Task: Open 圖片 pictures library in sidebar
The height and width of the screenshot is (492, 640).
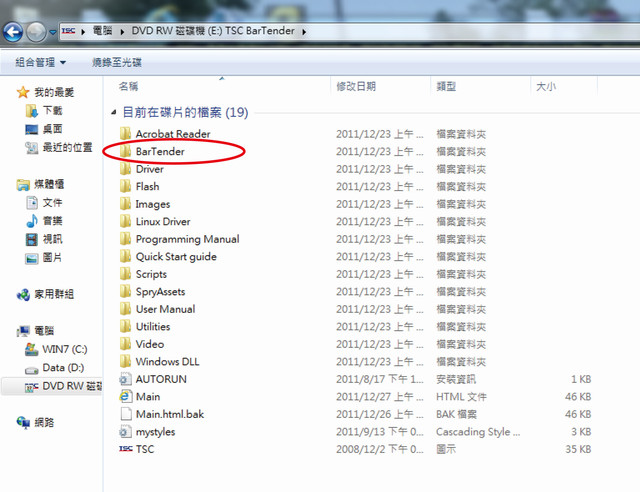Action: (x=44, y=258)
